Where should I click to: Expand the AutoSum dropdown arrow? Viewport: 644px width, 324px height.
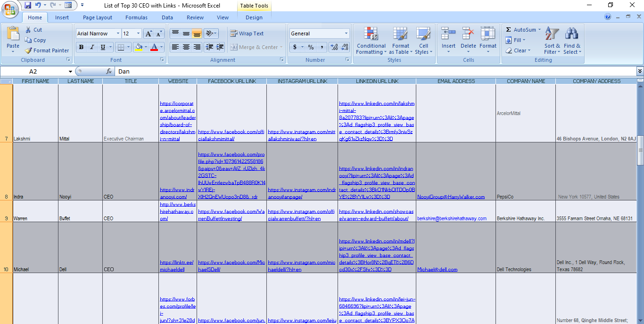point(540,30)
